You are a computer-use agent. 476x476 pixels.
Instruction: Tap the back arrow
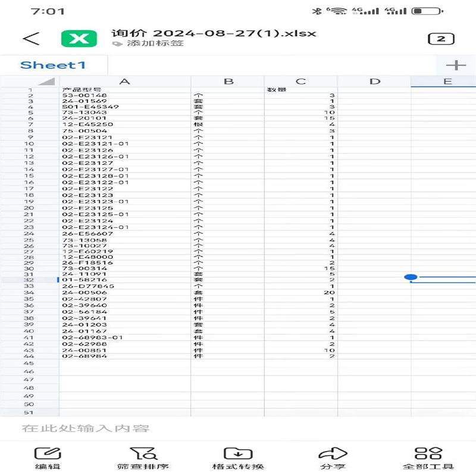(x=32, y=39)
